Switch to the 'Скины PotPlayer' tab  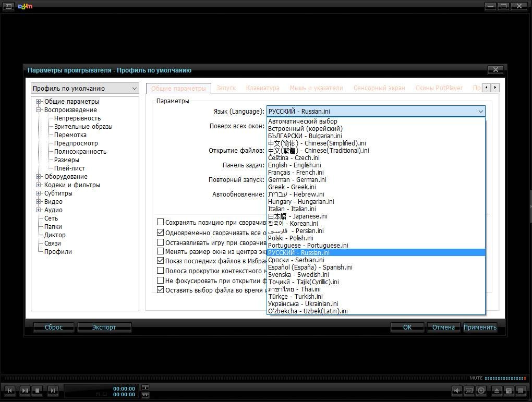point(439,88)
